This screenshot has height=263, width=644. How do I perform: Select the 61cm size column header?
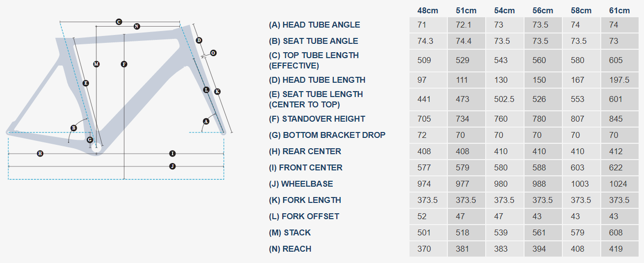(x=619, y=10)
